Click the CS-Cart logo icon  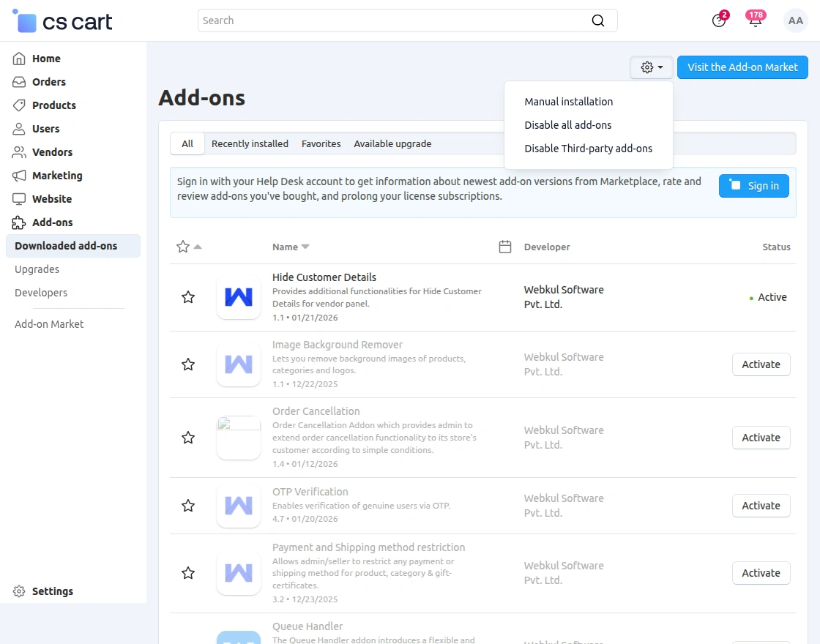pos(26,21)
